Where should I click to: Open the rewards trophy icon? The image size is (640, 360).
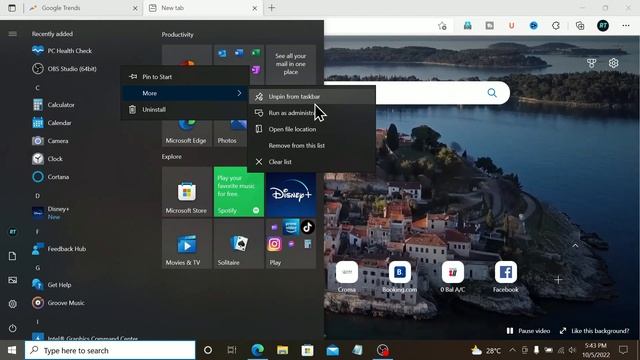pos(591,63)
